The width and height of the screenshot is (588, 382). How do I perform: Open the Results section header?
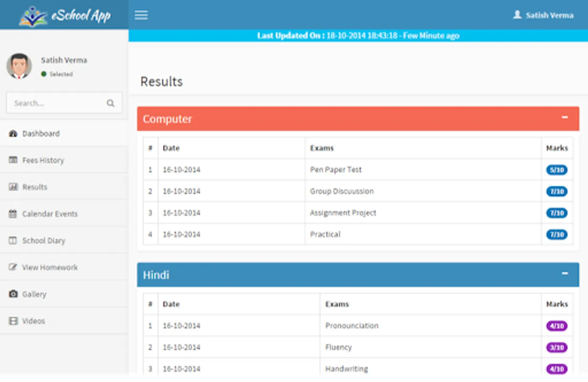(161, 81)
